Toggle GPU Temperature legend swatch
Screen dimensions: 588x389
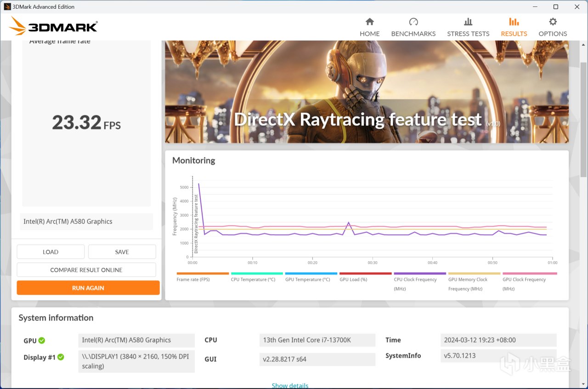pyautogui.click(x=311, y=274)
